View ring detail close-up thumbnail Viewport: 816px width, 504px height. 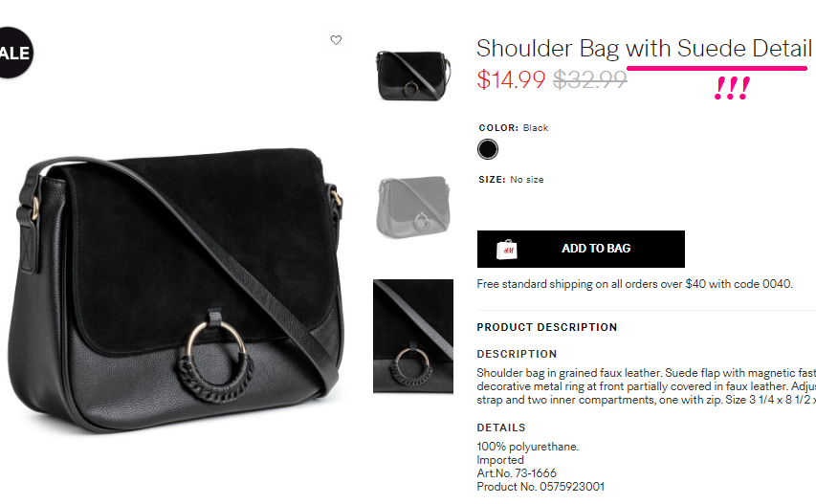click(x=413, y=336)
